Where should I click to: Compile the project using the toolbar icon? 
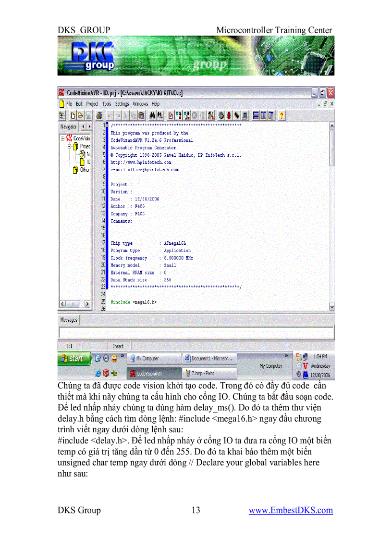[179, 115]
